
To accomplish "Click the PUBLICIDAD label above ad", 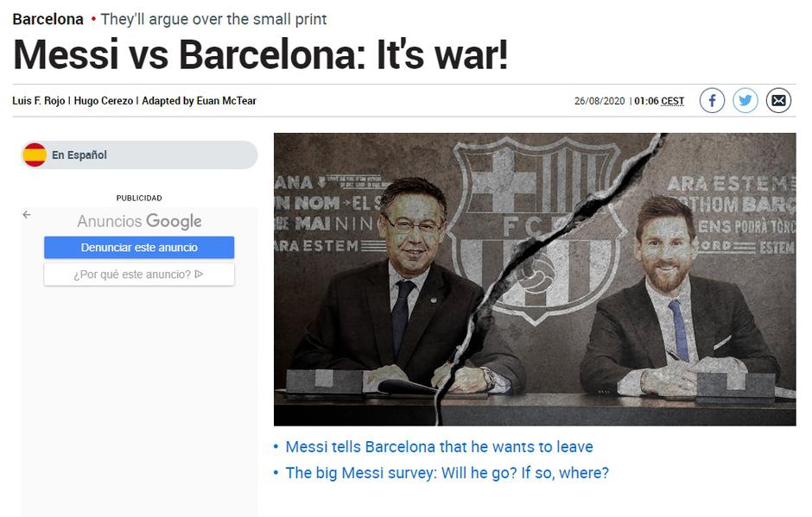I will tap(139, 198).
